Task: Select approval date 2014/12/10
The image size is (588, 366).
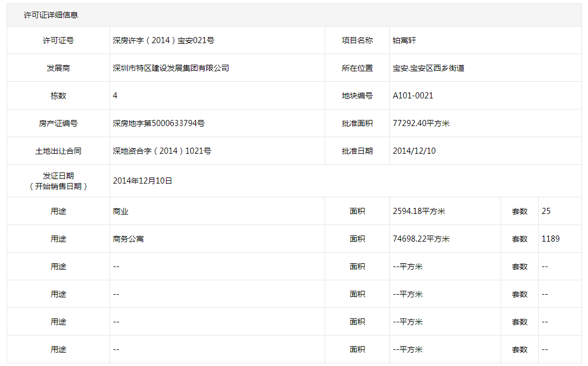Action: pos(414,151)
